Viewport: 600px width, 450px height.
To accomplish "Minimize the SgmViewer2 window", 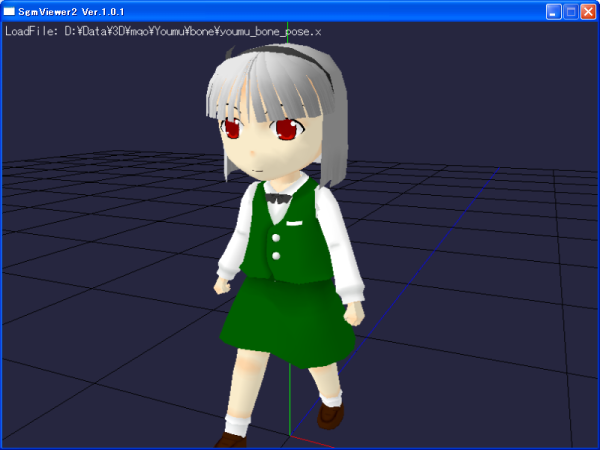I will [x=553, y=12].
